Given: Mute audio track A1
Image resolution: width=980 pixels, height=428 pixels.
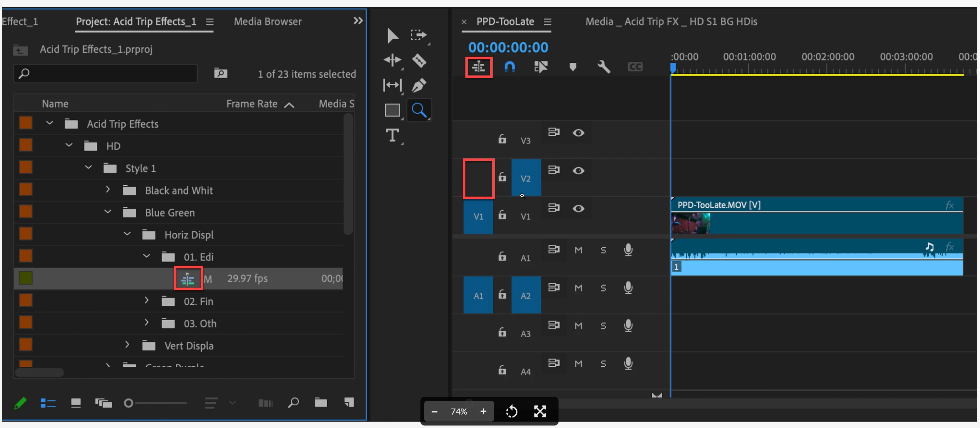Looking at the screenshot, I should point(578,250).
